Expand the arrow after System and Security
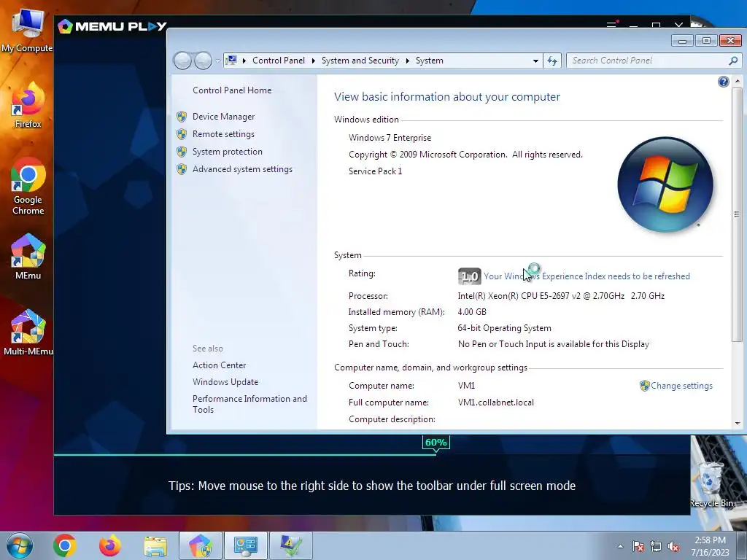The height and width of the screenshot is (560, 747). pyautogui.click(x=408, y=61)
